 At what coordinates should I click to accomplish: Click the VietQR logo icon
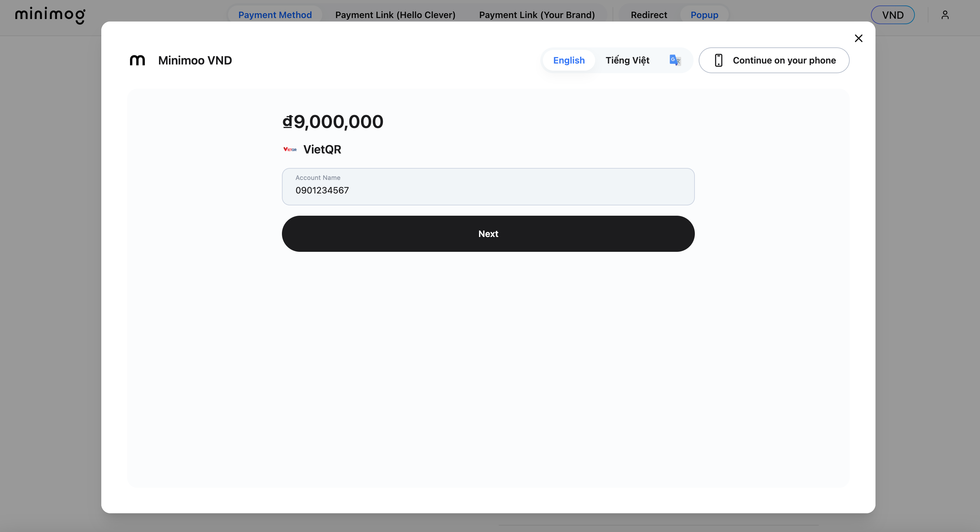[x=290, y=150]
